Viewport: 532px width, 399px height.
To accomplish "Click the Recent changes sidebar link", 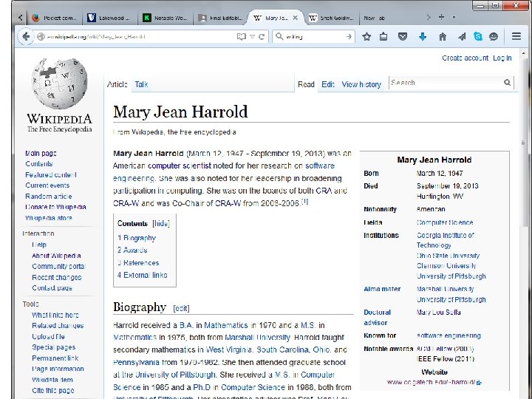I will pyautogui.click(x=57, y=278).
